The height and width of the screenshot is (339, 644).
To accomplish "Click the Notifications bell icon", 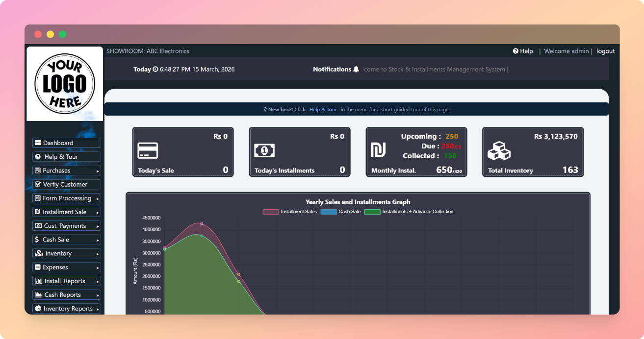I will 357,69.
